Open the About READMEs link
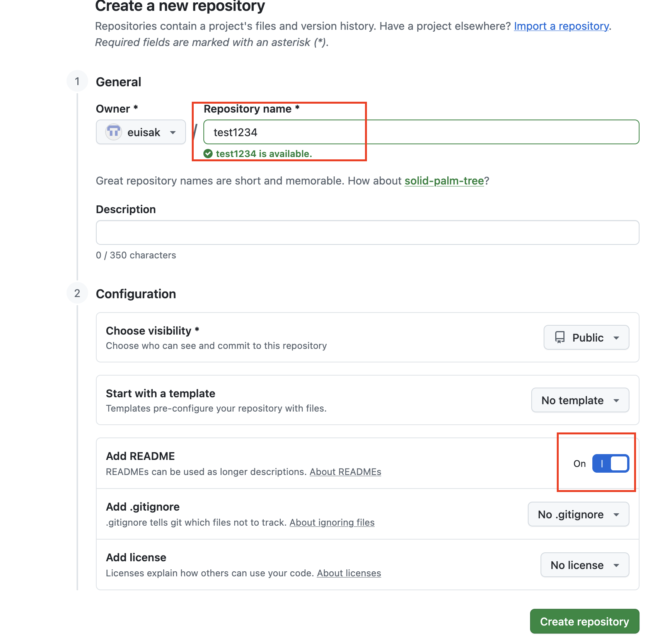This screenshot has width=672, height=639. pyautogui.click(x=345, y=472)
